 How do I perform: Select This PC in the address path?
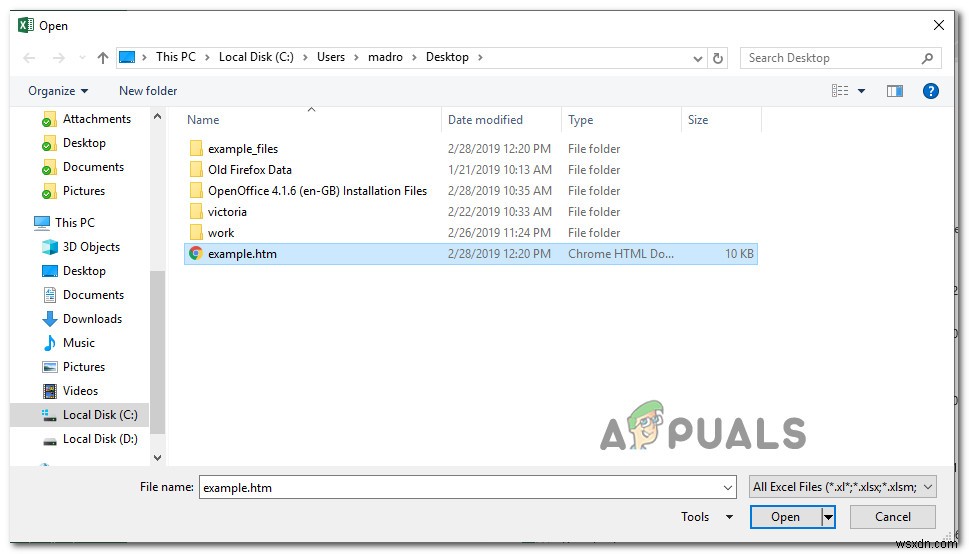coord(176,57)
